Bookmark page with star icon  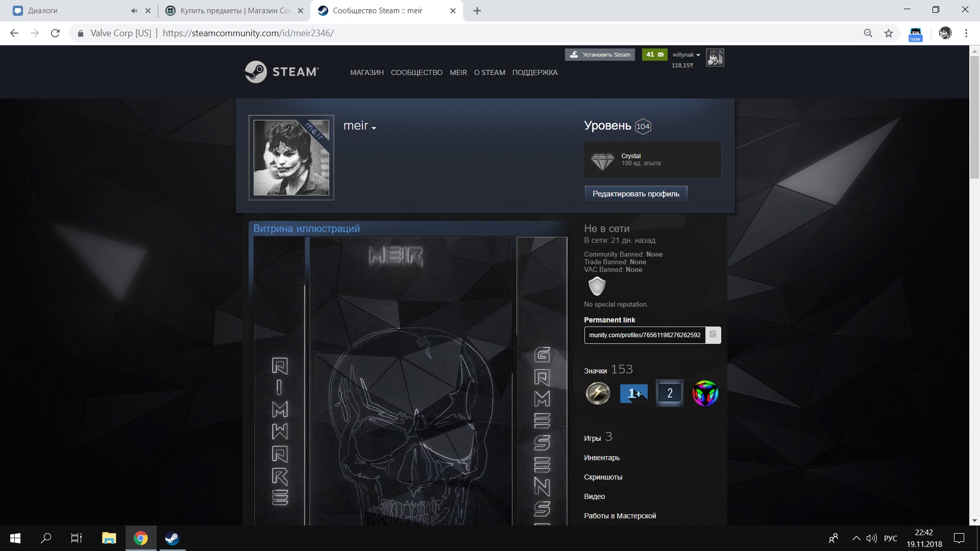(x=889, y=33)
